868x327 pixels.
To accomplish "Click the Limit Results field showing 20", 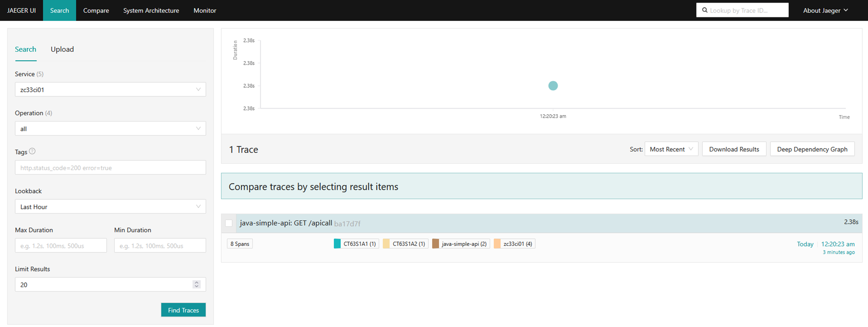I will pos(110,284).
